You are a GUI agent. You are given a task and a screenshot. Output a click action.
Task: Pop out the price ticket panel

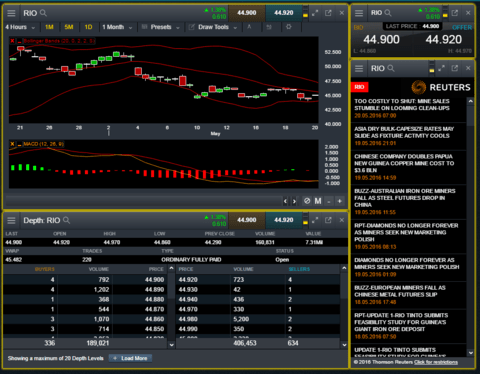coord(455,13)
